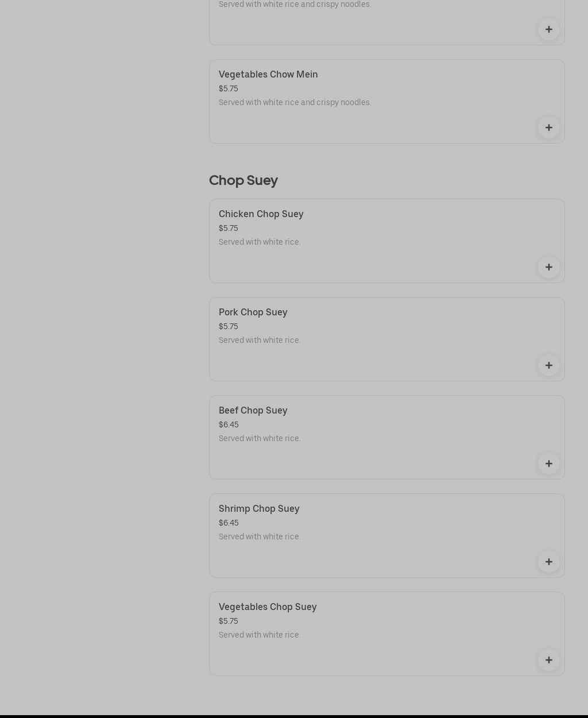Screen dimensions: 588x718
Task: Click Chicken Chop Suey's 'Served with white rice' description
Action: tap(260, 242)
